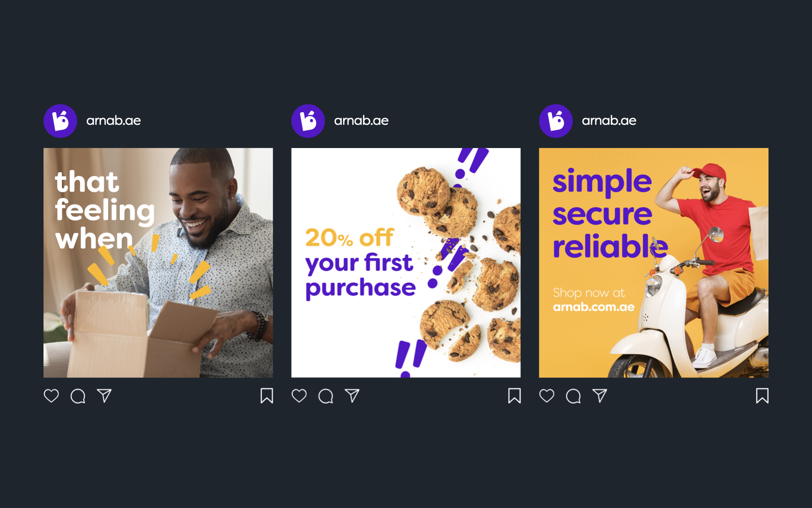Share the 'that feeling when' post
This screenshot has height=508, width=812.
coord(104,396)
